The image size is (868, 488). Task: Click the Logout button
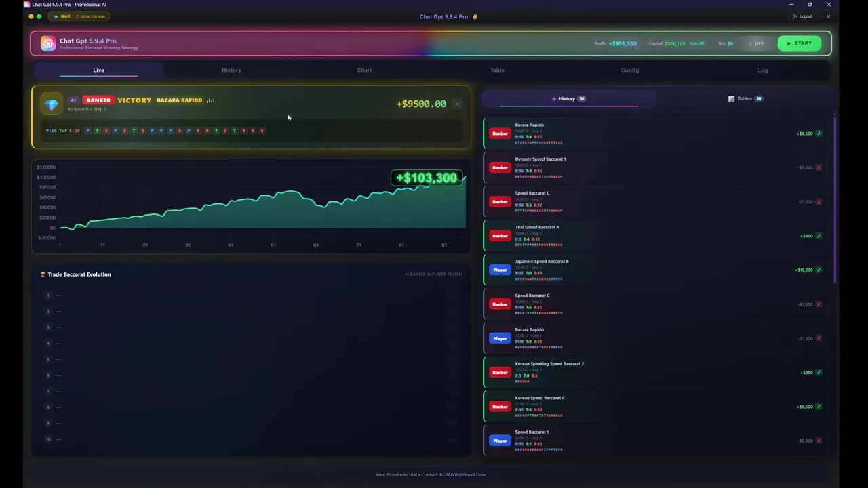pyautogui.click(x=802, y=16)
